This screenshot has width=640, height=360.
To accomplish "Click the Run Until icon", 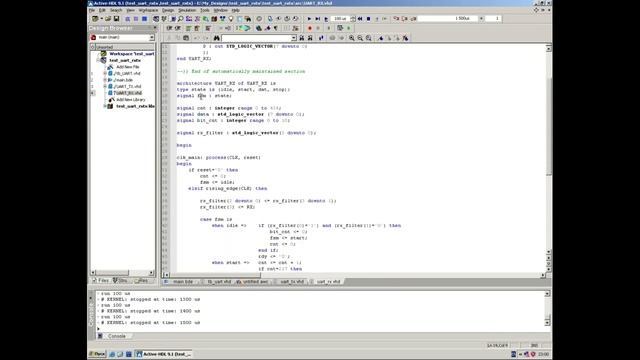I will (x=318, y=19).
